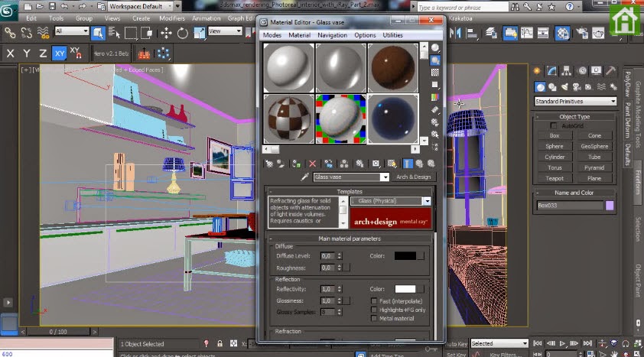
Task: Open Glass (Physical) template dropdown
Action: [390, 201]
